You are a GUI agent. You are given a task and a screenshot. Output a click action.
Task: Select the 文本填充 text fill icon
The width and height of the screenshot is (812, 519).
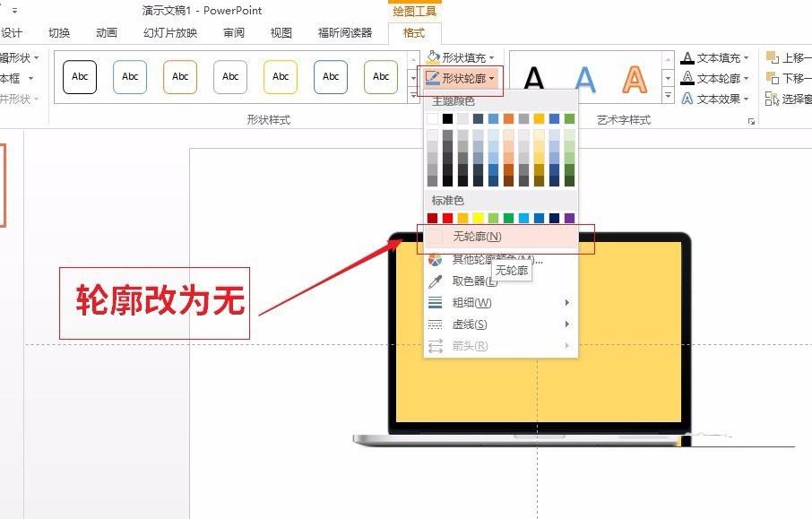tap(687, 56)
